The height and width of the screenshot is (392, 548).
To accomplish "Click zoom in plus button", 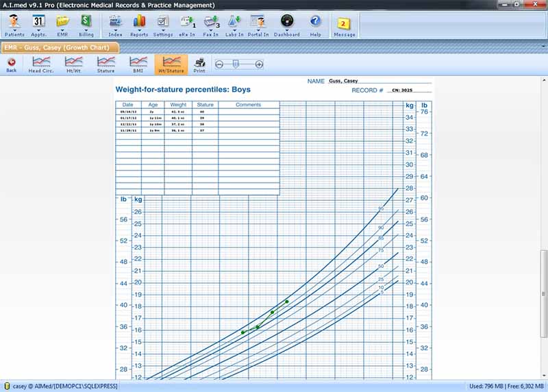I will click(259, 64).
